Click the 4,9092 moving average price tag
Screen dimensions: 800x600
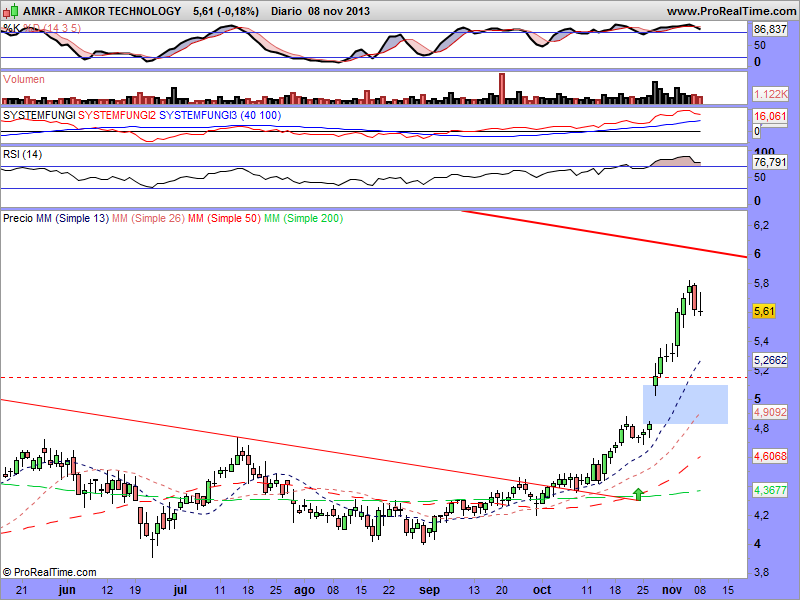tap(771, 410)
